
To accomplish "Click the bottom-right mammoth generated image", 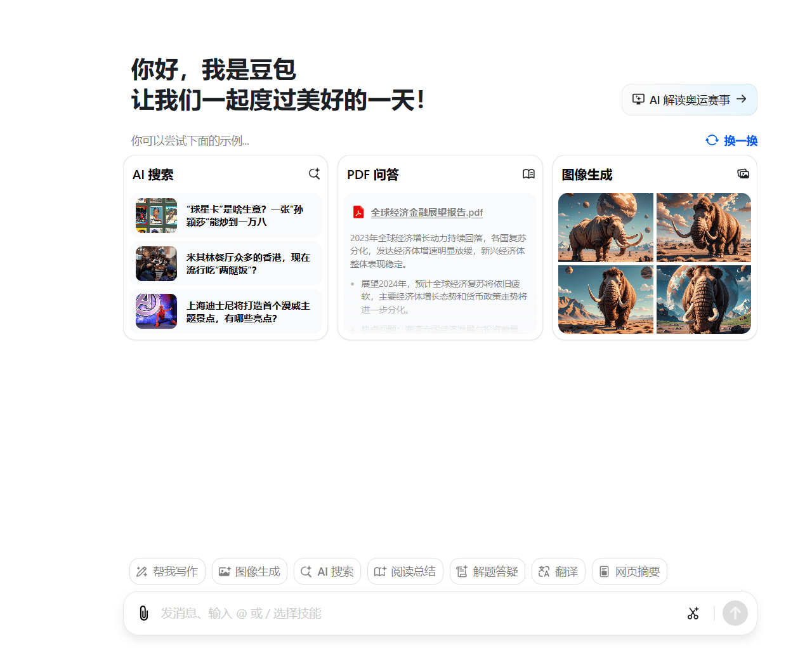I will click(x=704, y=300).
